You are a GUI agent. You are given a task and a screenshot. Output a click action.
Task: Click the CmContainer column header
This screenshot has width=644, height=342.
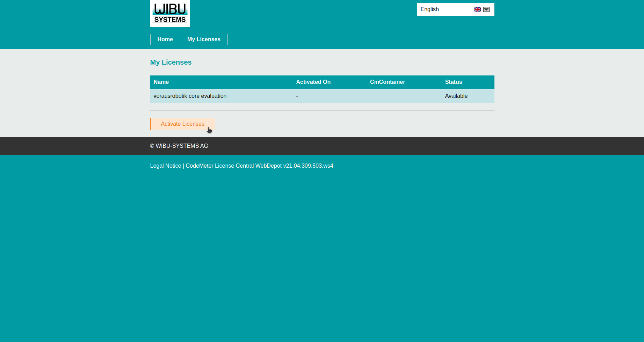click(388, 82)
